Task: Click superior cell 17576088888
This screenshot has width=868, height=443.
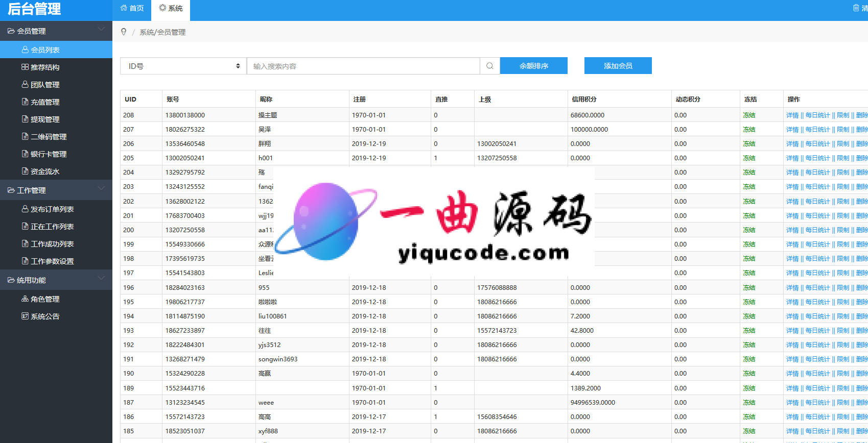Action: point(497,288)
